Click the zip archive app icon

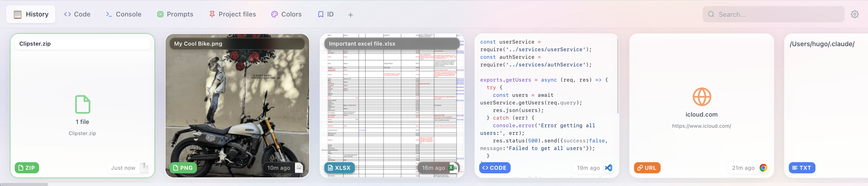click(144, 168)
